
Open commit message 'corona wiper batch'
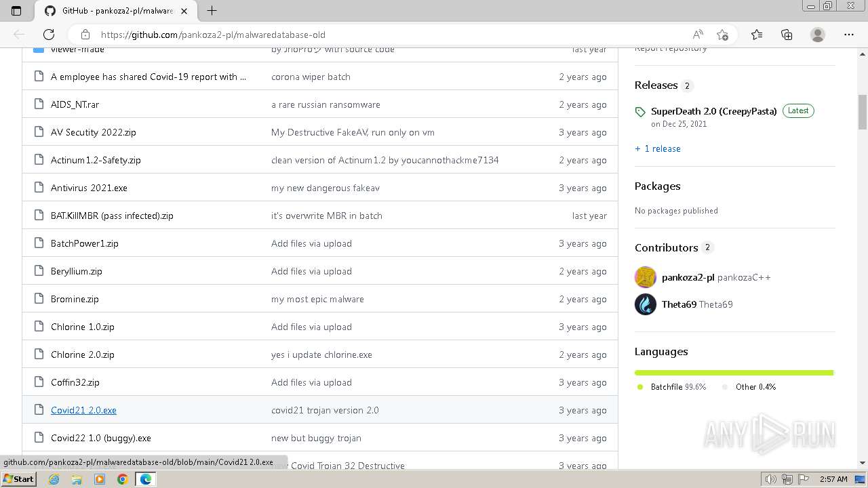311,77
